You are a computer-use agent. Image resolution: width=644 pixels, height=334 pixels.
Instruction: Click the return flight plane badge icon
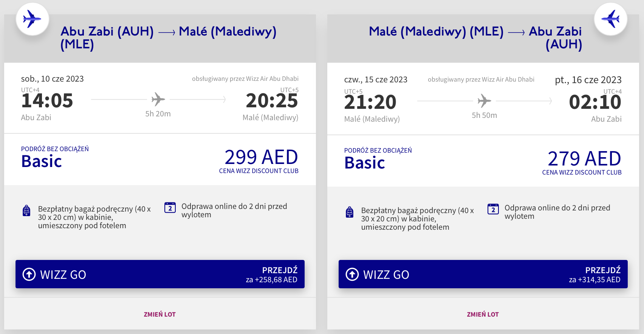tap(610, 19)
